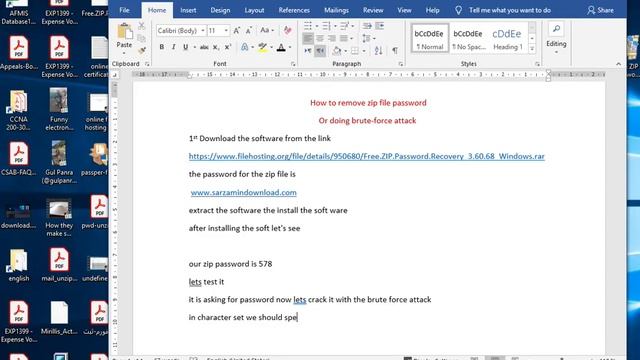Toggle Strikethrough formatting
640x360 pixels.
pos(204,48)
